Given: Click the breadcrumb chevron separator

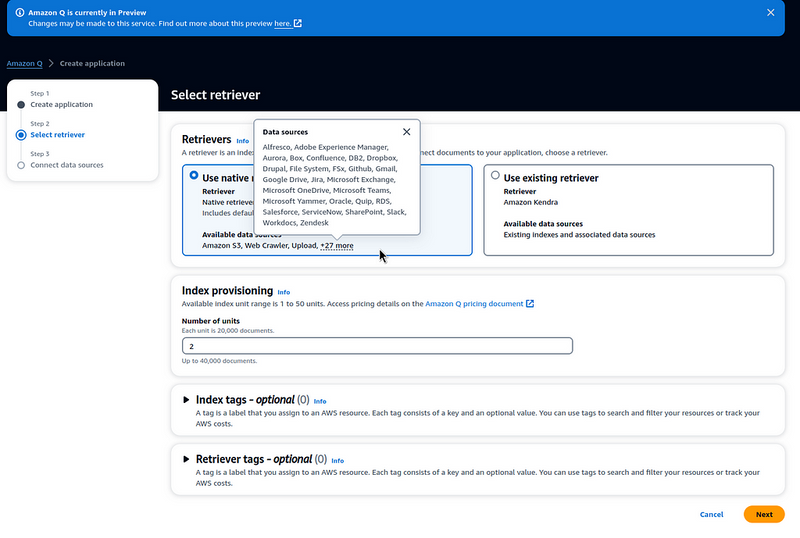Looking at the screenshot, I should click(51, 63).
